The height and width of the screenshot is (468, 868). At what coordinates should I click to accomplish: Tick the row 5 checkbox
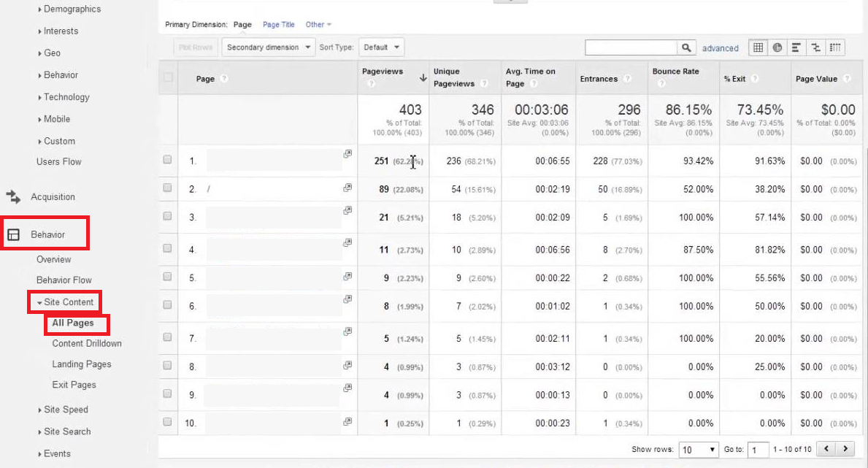168,277
